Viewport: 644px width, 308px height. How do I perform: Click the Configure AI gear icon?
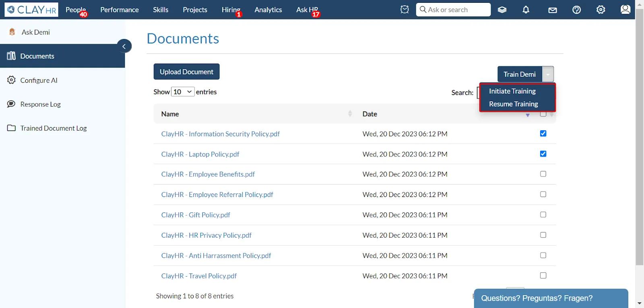[11, 80]
